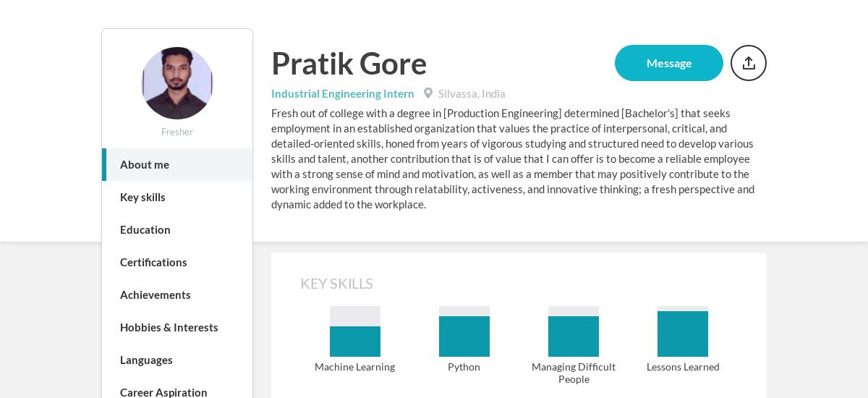Open the About me section
The image size is (868, 398).
point(177,164)
